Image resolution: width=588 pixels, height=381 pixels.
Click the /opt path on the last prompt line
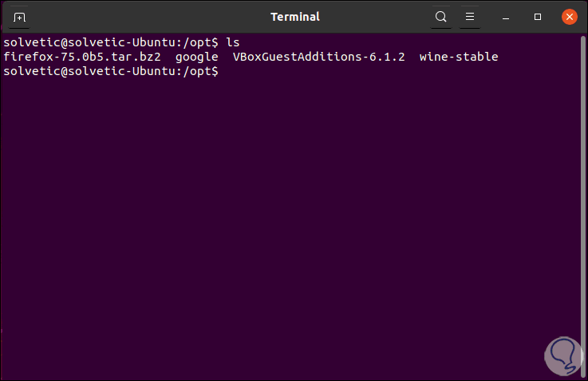(x=203, y=72)
